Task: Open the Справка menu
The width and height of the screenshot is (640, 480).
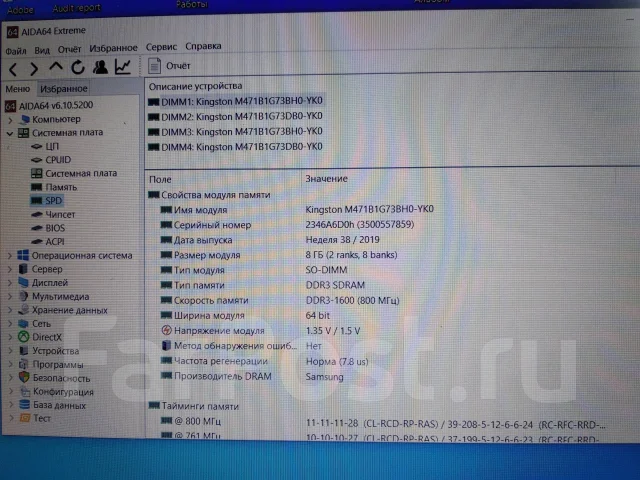Action: click(x=203, y=46)
